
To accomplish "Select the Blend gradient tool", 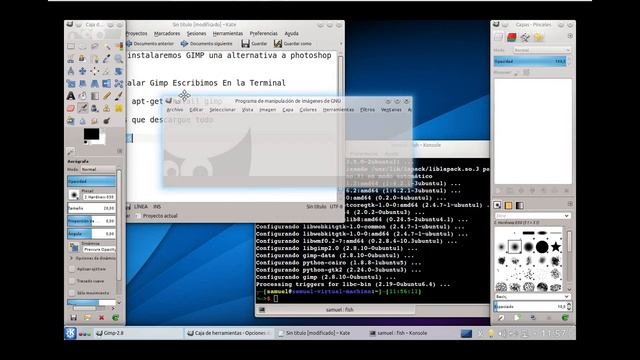I will (x=95, y=96).
